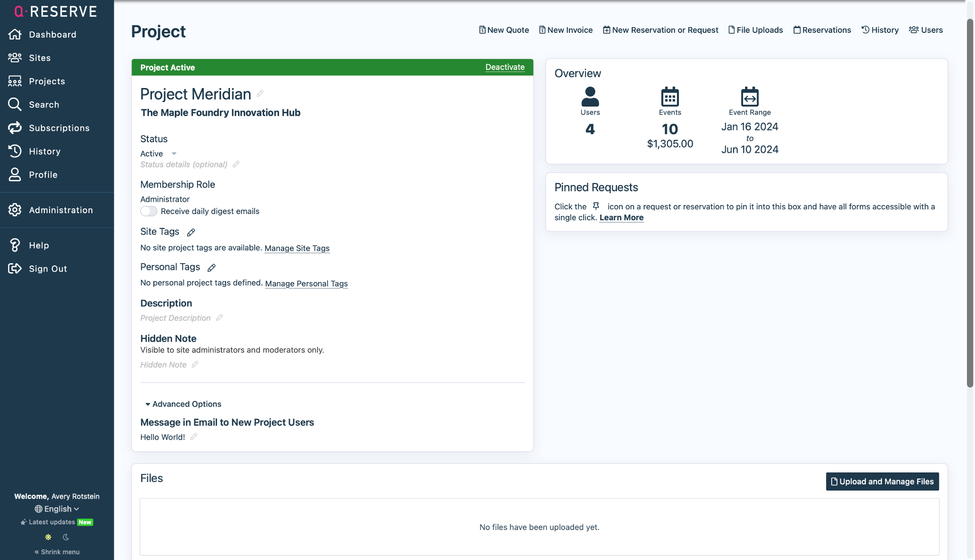Toggle Receive daily digest emails switch

tap(149, 211)
